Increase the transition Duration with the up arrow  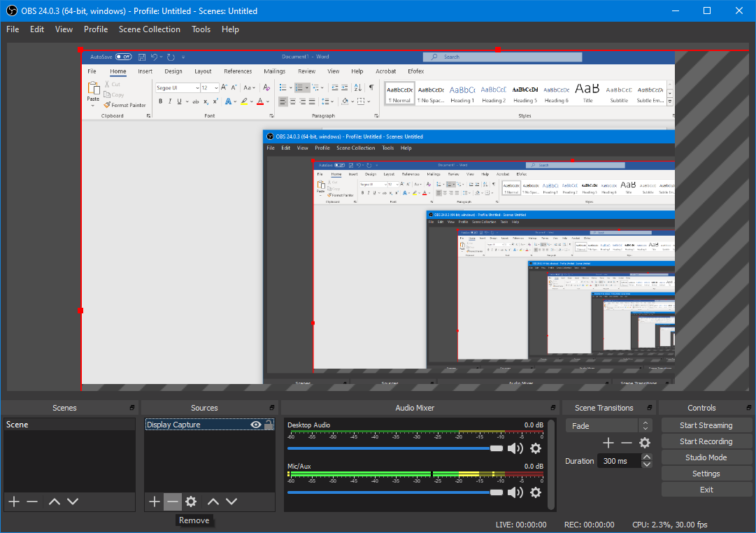[x=647, y=457]
